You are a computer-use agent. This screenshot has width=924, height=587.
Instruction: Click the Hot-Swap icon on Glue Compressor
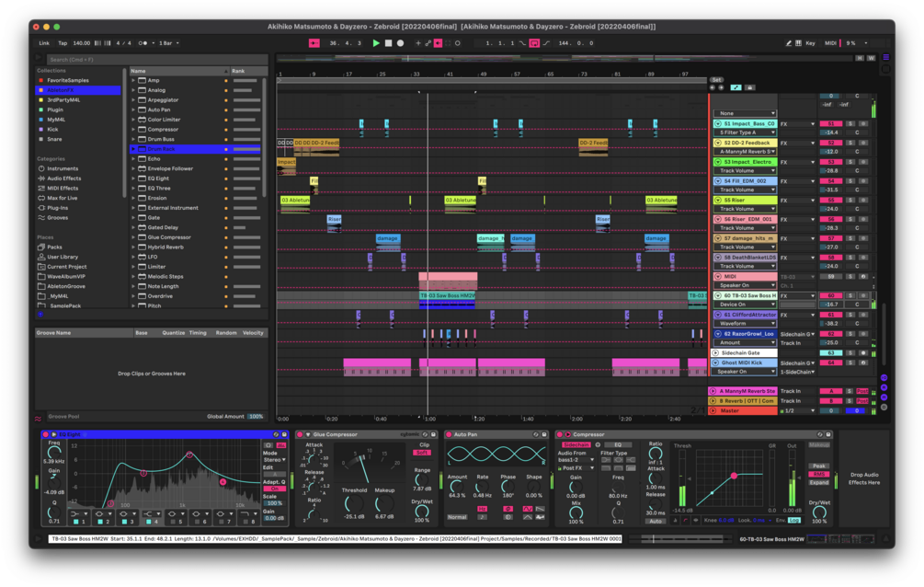(426, 435)
